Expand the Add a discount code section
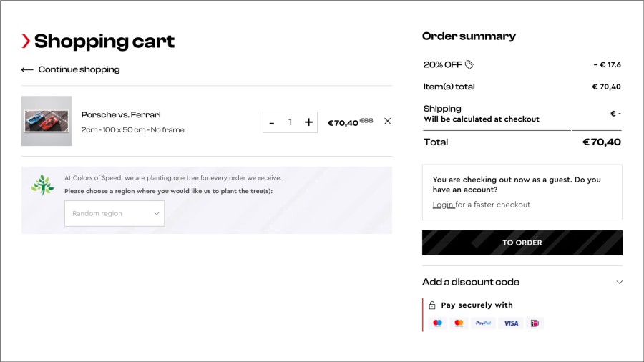This screenshot has width=644, height=362. [x=619, y=282]
